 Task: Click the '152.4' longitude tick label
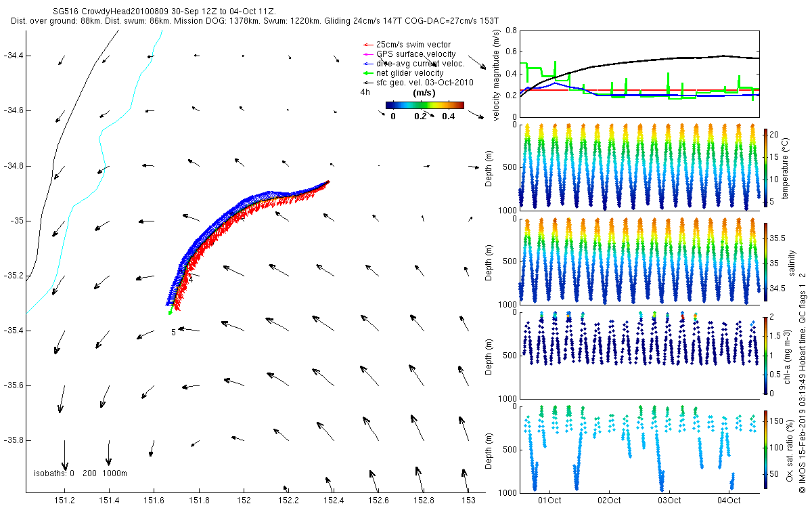(334, 501)
